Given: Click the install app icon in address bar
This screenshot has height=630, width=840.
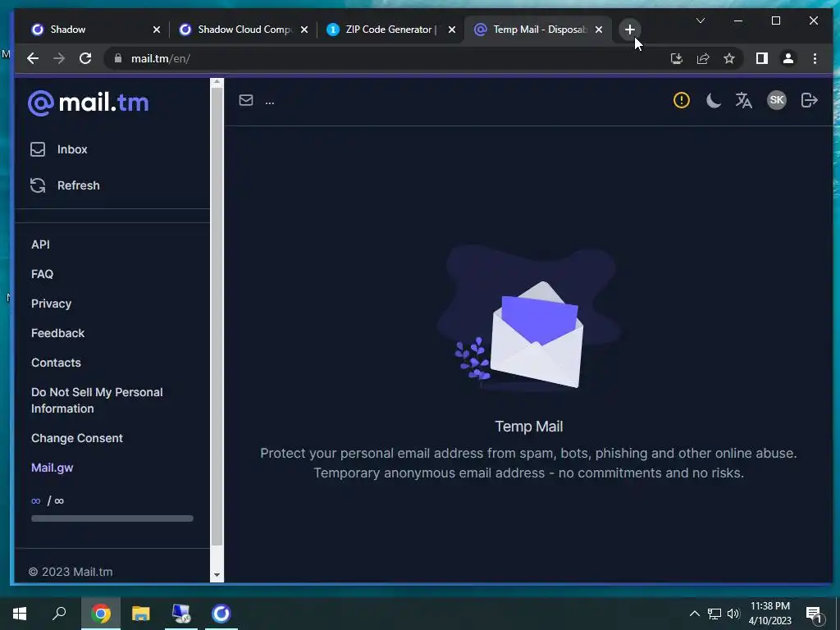Looking at the screenshot, I should tap(677, 58).
